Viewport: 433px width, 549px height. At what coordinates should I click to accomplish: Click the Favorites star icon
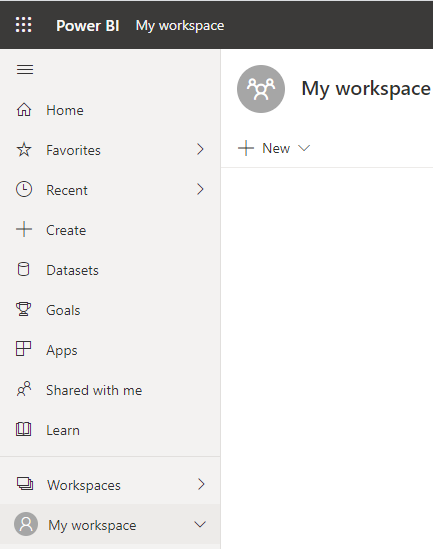coord(24,150)
